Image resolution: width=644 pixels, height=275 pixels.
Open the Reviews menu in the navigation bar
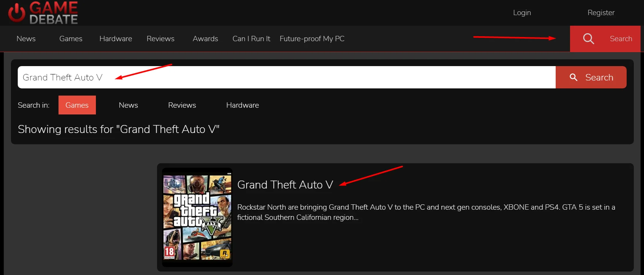tap(160, 39)
